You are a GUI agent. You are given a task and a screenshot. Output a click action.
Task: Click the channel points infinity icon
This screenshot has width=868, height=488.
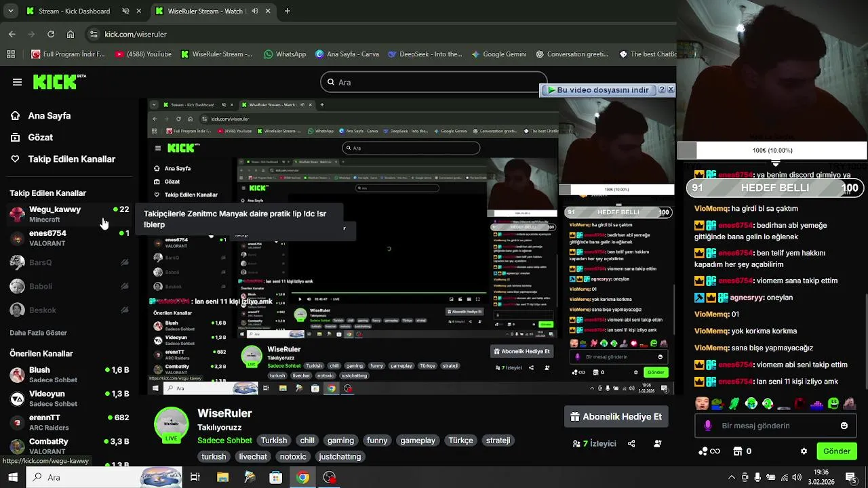point(710,451)
